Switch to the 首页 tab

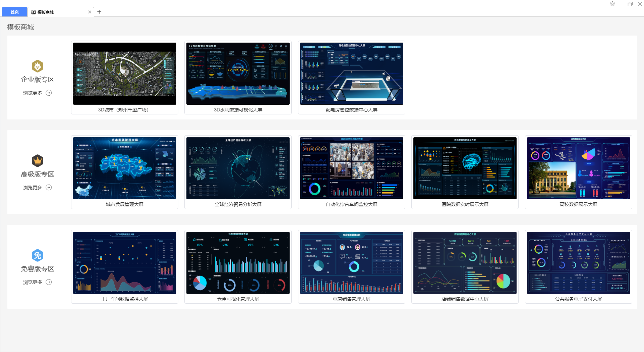[x=14, y=12]
